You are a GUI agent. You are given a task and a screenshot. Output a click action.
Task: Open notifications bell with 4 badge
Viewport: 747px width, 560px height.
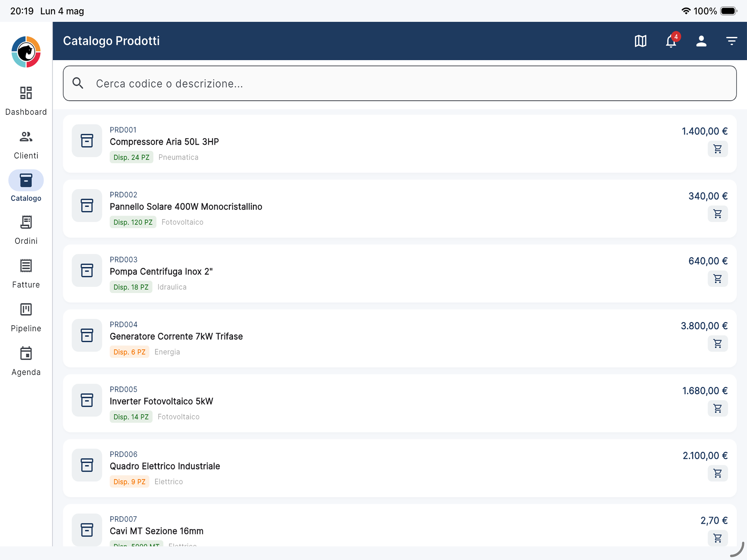671,41
